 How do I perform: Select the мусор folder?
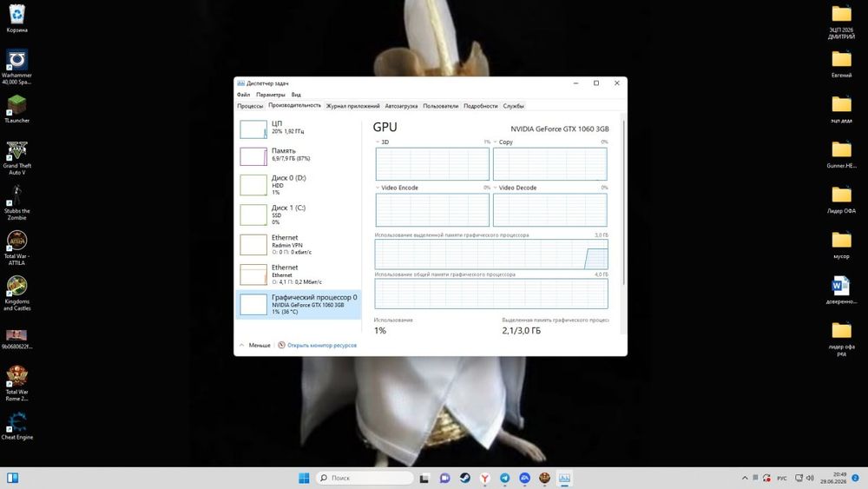tap(841, 245)
